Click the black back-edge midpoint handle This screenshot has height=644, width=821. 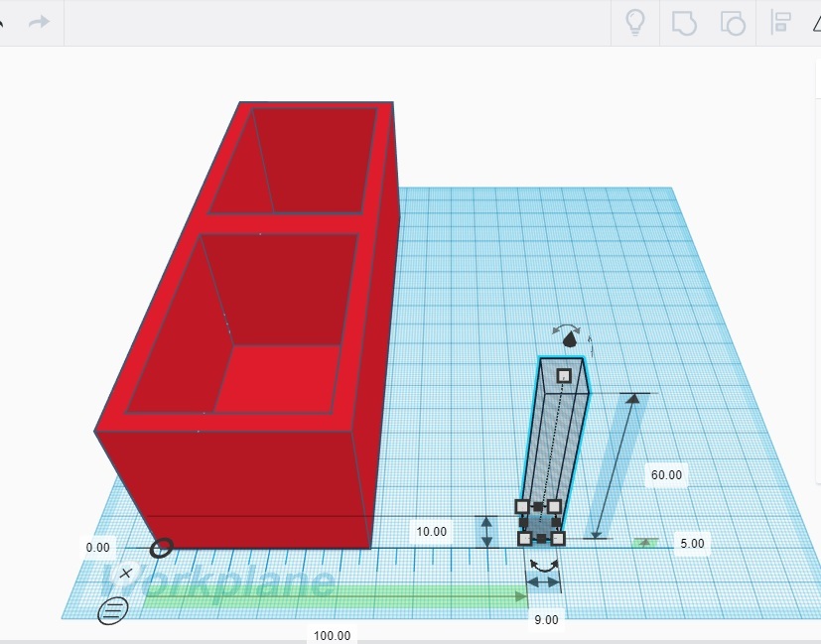tap(538, 506)
